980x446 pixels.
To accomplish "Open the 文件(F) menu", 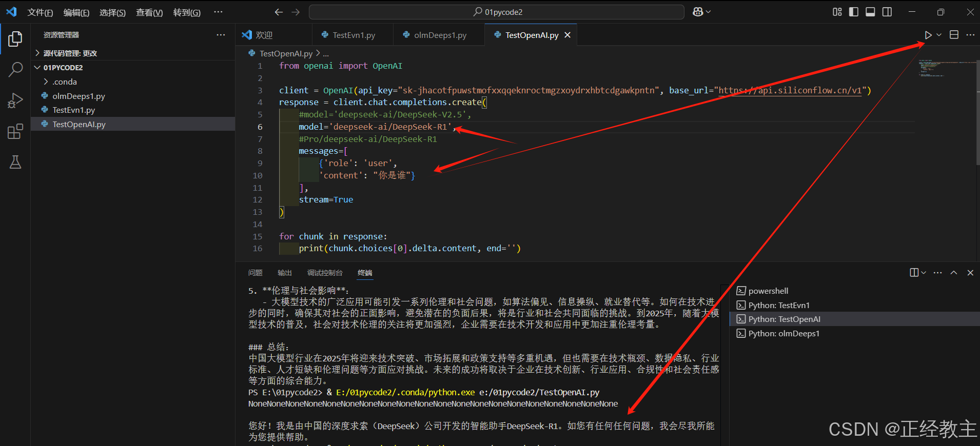I will 40,12.
